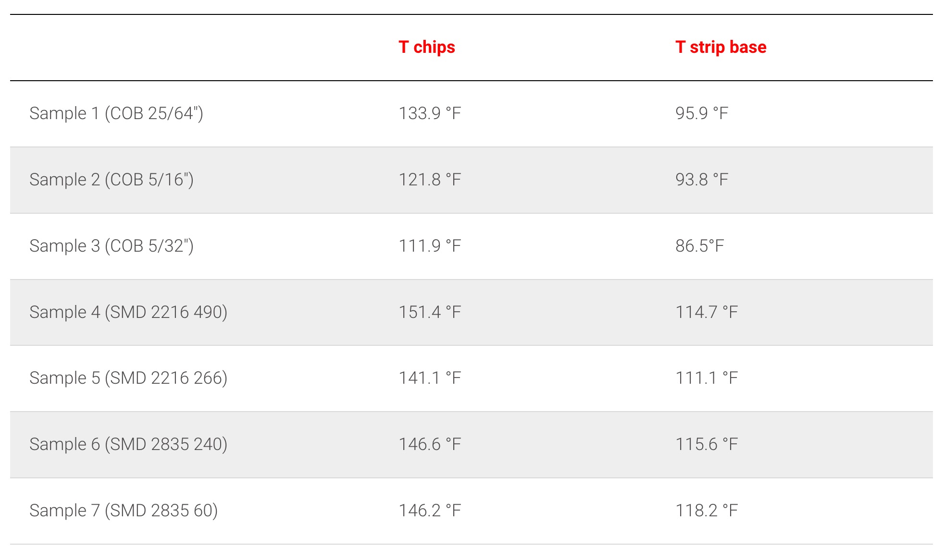Click the 133.9 °F chip temperature cell
Image resolution: width=944 pixels, height=560 pixels.
coord(430,113)
